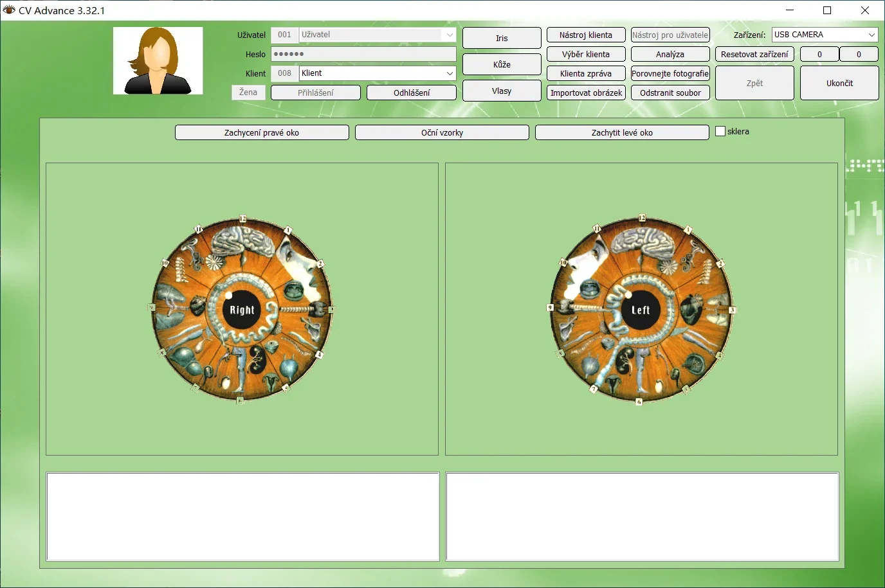Click the Analýza button
The width and height of the screenshot is (885, 588).
[x=670, y=54]
